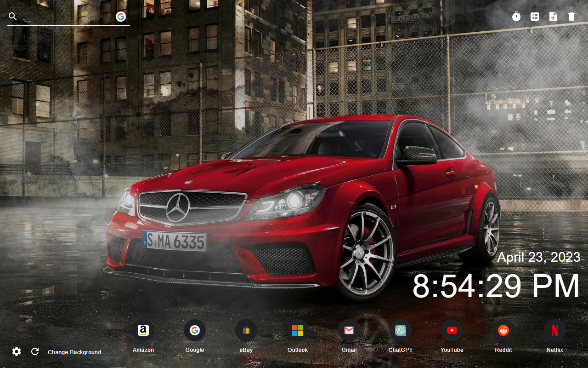This screenshot has width=588, height=368.
Task: Launch the ChatGPT shortcut
Action: 401,330
